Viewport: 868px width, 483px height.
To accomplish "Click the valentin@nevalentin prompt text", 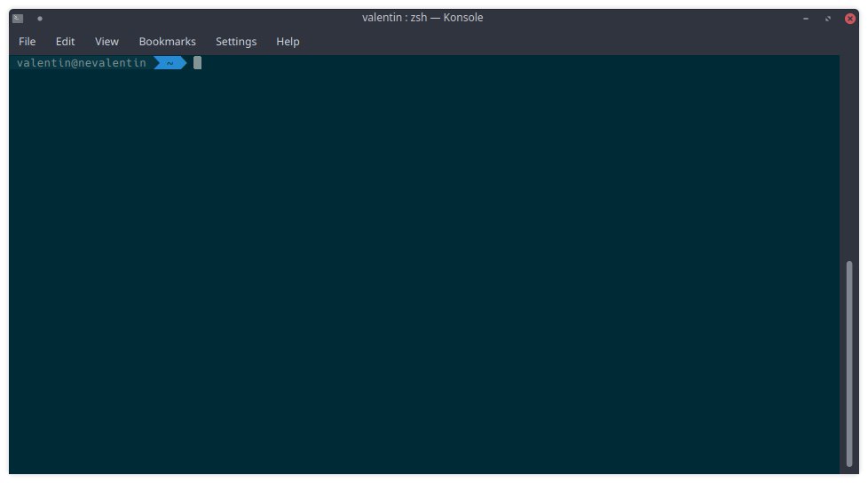I will (82, 63).
